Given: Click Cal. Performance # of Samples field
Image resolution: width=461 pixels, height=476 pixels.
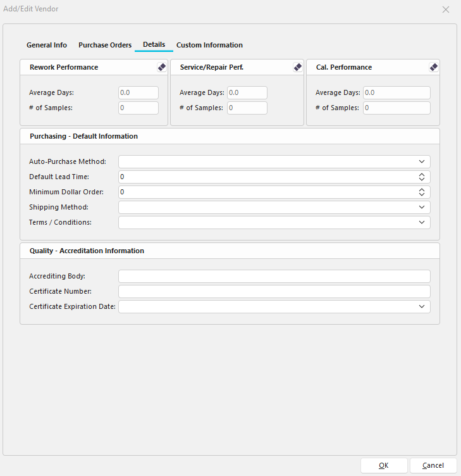Looking at the screenshot, I should [x=396, y=108].
